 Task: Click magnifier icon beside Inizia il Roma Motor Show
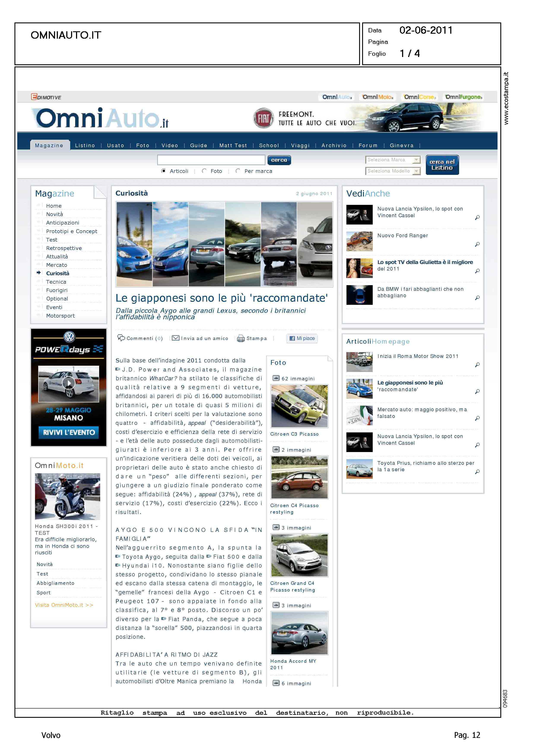(x=477, y=365)
